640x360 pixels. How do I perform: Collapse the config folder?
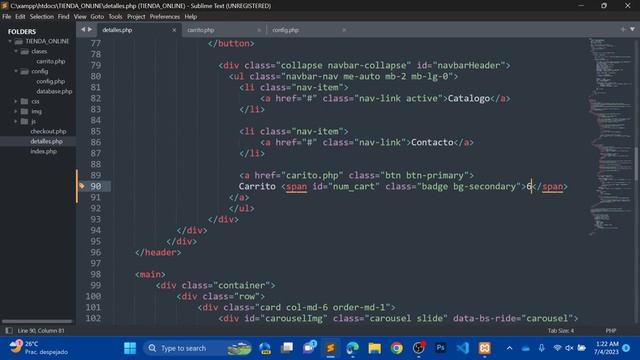pyautogui.click(x=16, y=71)
